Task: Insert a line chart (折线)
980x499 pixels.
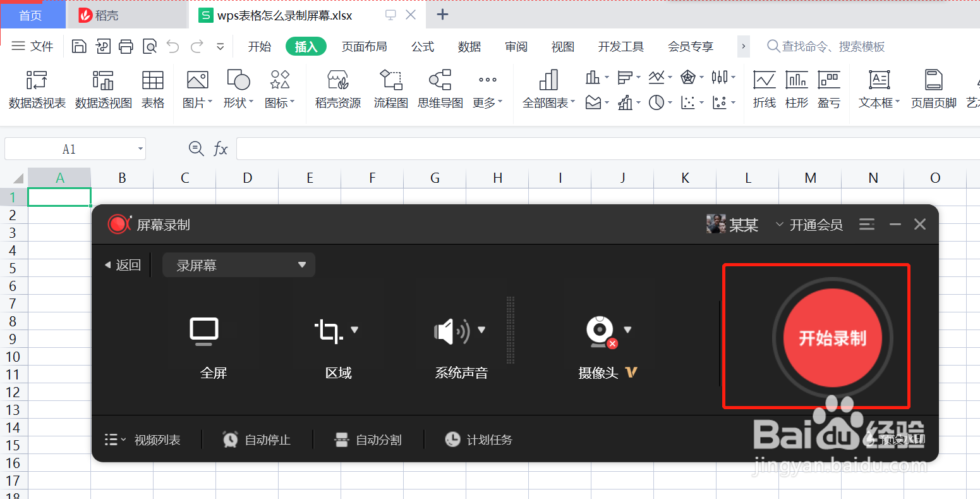Action: coord(764,89)
